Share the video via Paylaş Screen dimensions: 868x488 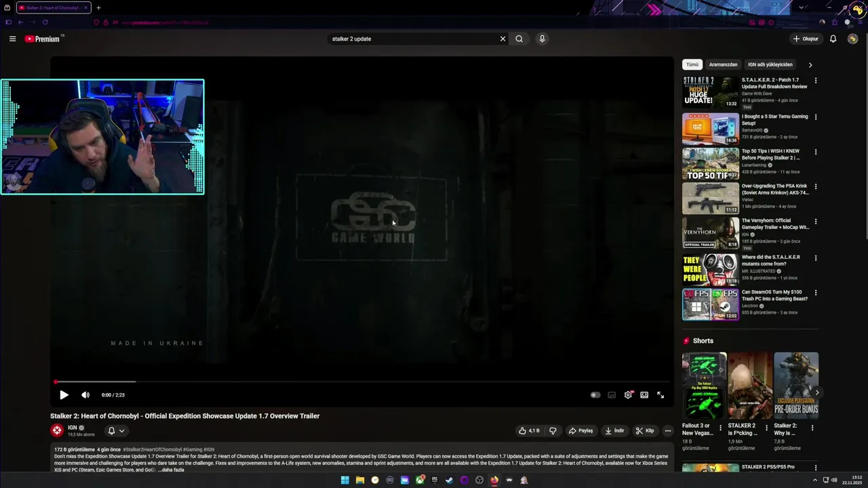pyautogui.click(x=581, y=430)
